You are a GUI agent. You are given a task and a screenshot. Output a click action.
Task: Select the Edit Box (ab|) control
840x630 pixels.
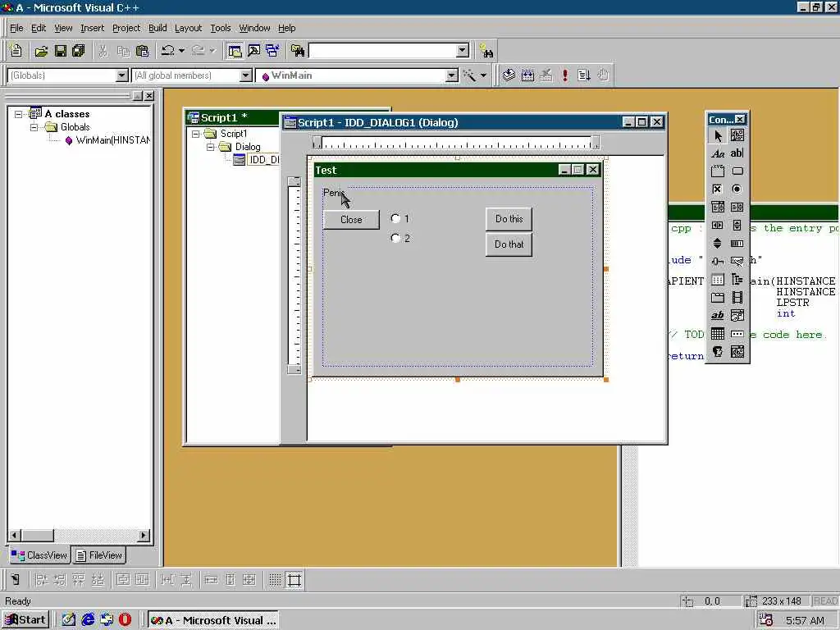click(x=737, y=153)
